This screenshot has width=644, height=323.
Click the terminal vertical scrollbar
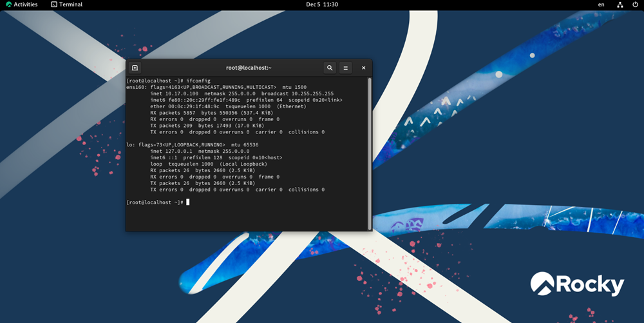pos(370,153)
